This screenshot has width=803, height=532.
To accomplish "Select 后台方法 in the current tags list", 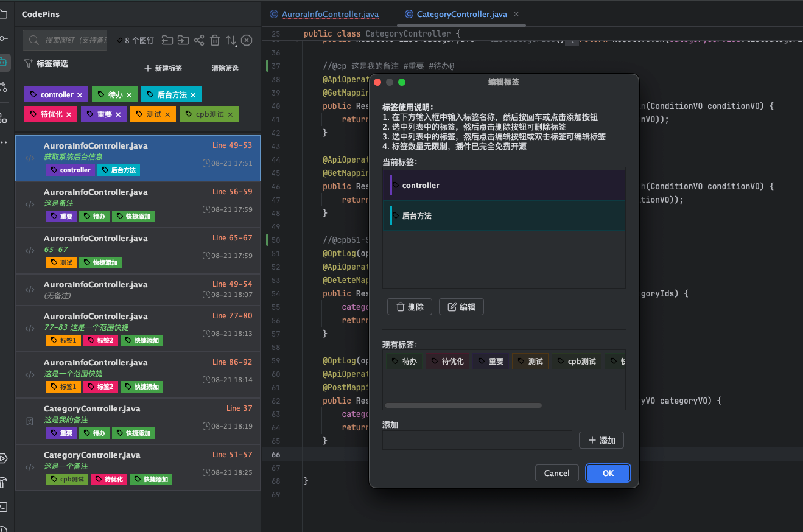I will pyautogui.click(x=504, y=215).
